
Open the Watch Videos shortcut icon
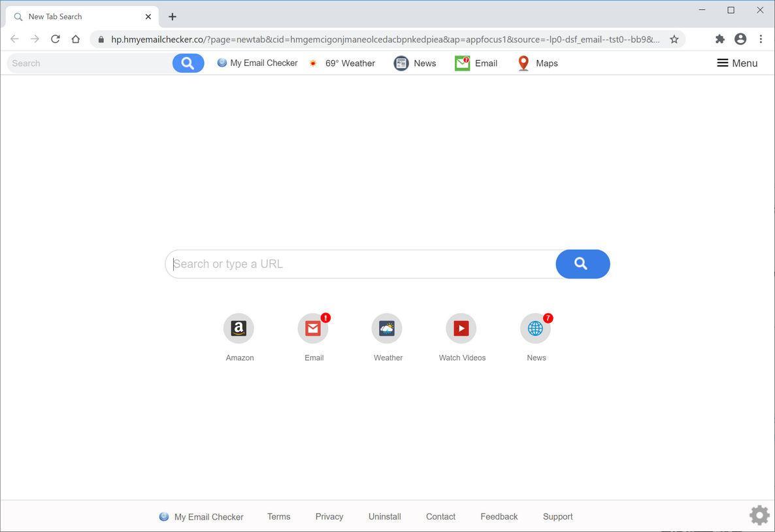pos(461,328)
